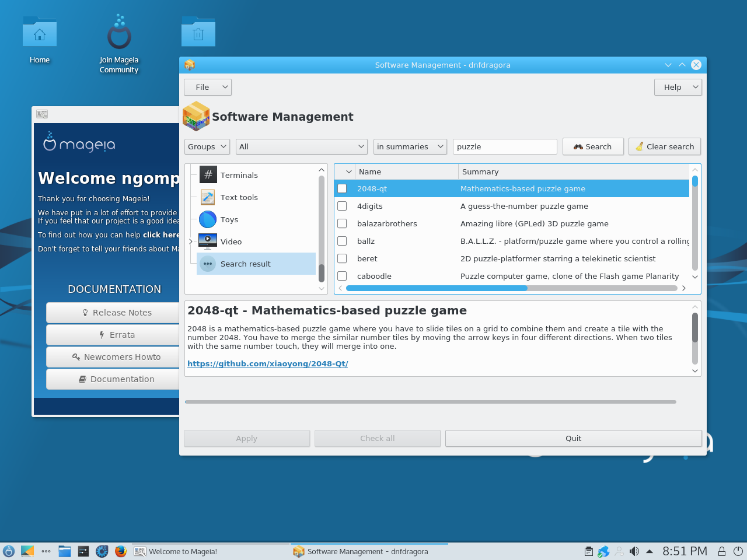747x560 pixels.
Task: Click the Video category icon
Action: (208, 241)
